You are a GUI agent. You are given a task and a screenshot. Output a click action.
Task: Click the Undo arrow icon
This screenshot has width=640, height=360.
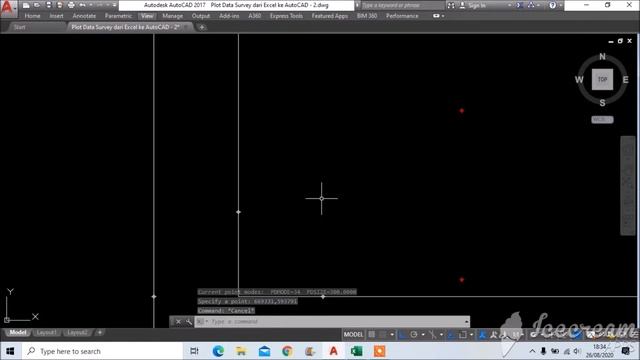click(82, 5)
